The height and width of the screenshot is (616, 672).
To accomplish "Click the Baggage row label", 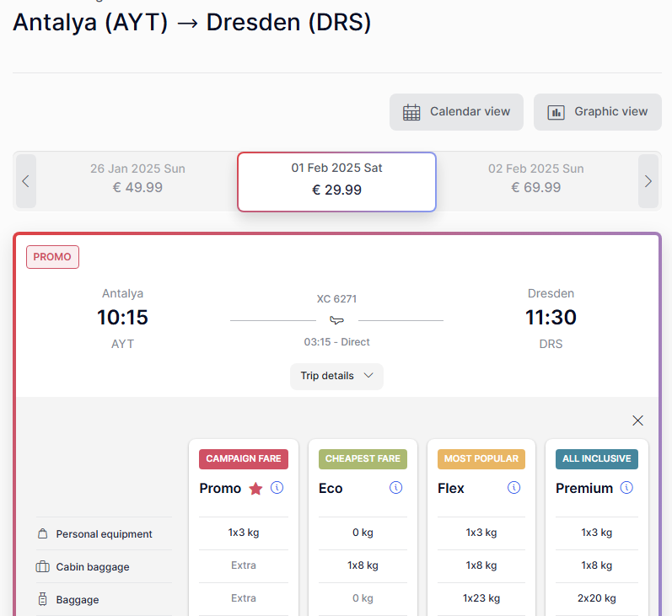I will click(x=78, y=600).
